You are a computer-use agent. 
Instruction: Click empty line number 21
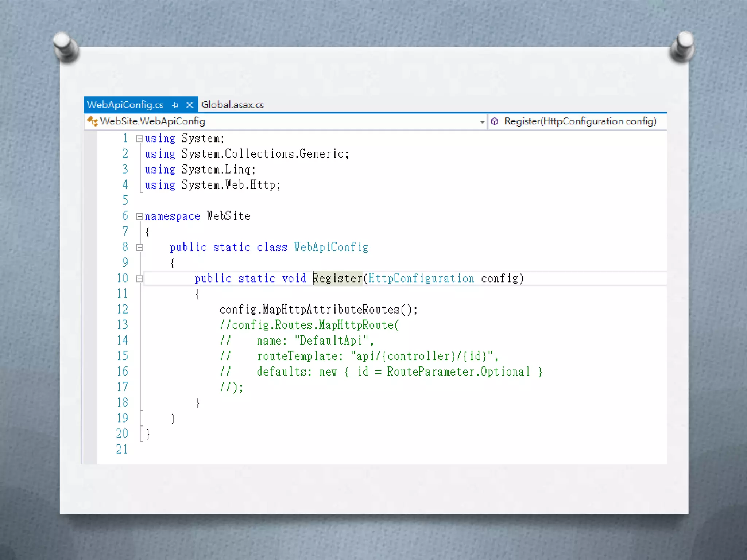(x=122, y=450)
